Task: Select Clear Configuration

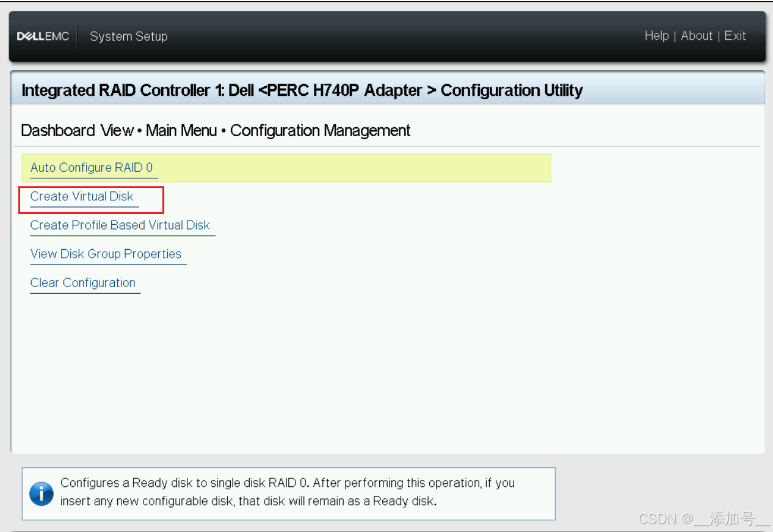Action: coord(82,283)
